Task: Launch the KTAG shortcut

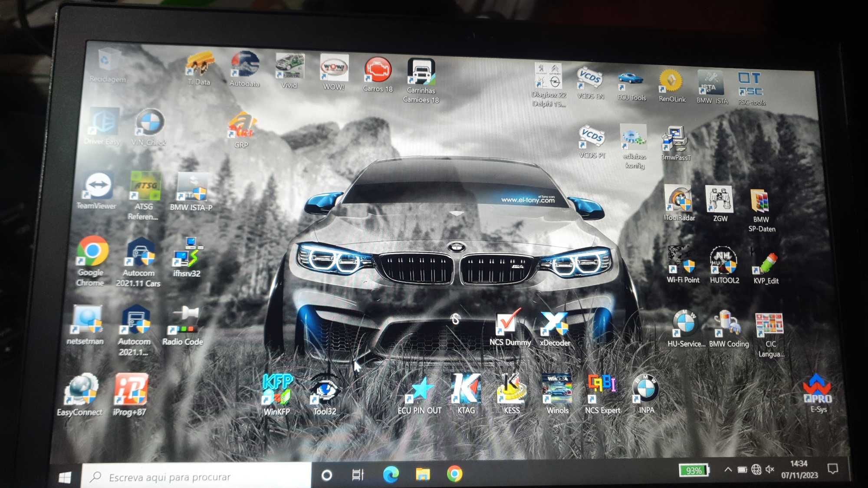Action: [x=466, y=394]
